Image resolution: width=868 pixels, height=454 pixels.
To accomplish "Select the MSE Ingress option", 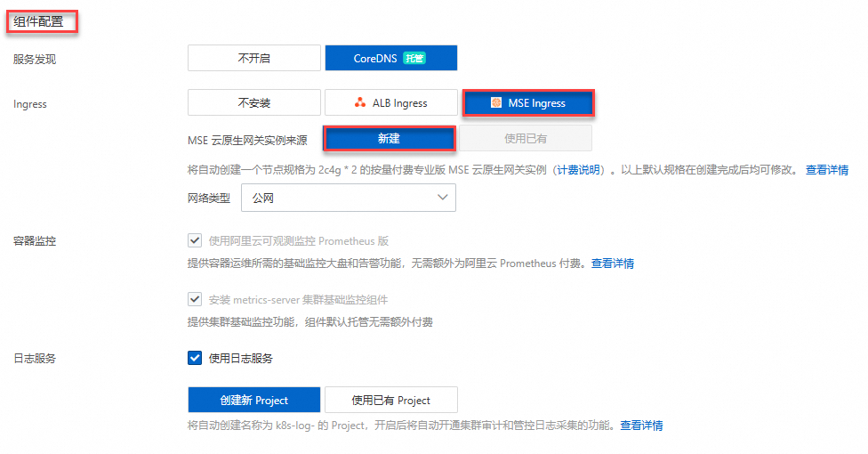I will coord(528,102).
